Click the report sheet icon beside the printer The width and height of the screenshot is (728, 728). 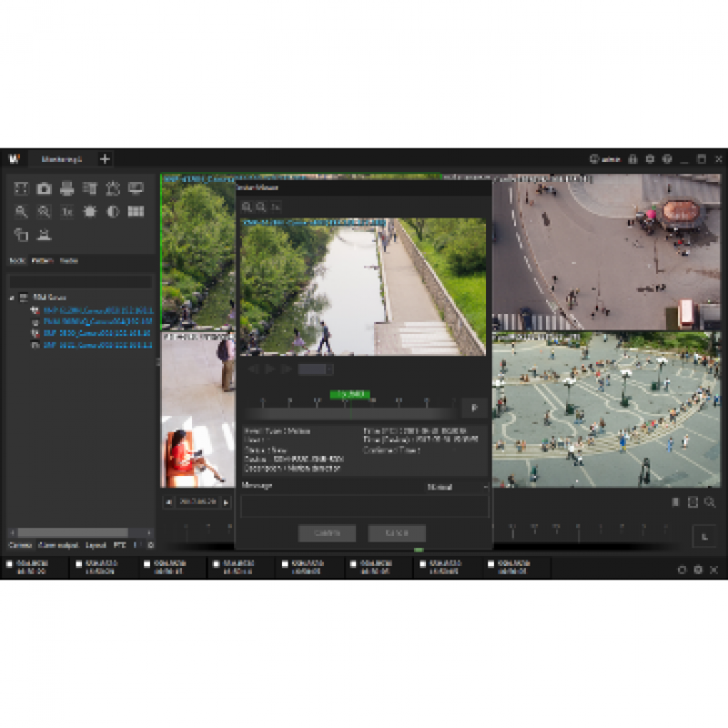[x=89, y=188]
